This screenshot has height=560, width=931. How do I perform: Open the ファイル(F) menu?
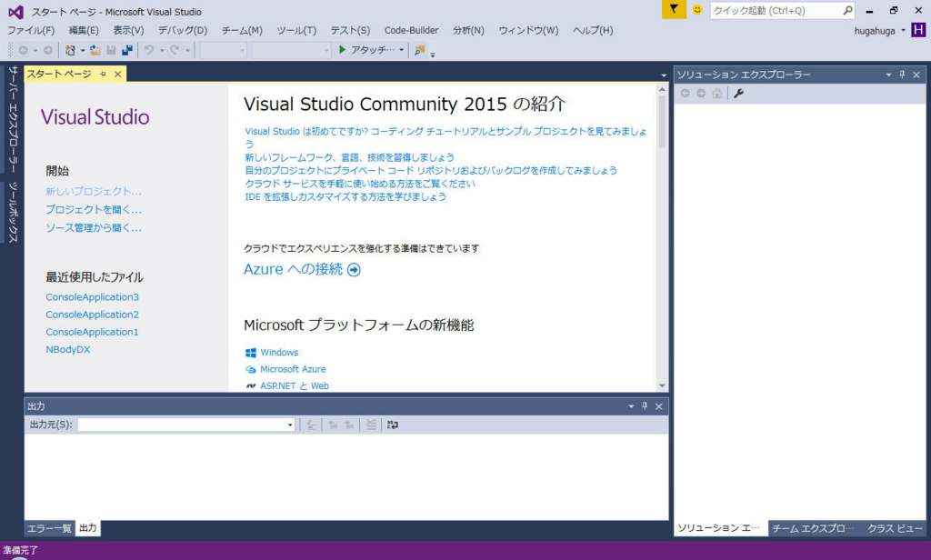[x=31, y=30]
